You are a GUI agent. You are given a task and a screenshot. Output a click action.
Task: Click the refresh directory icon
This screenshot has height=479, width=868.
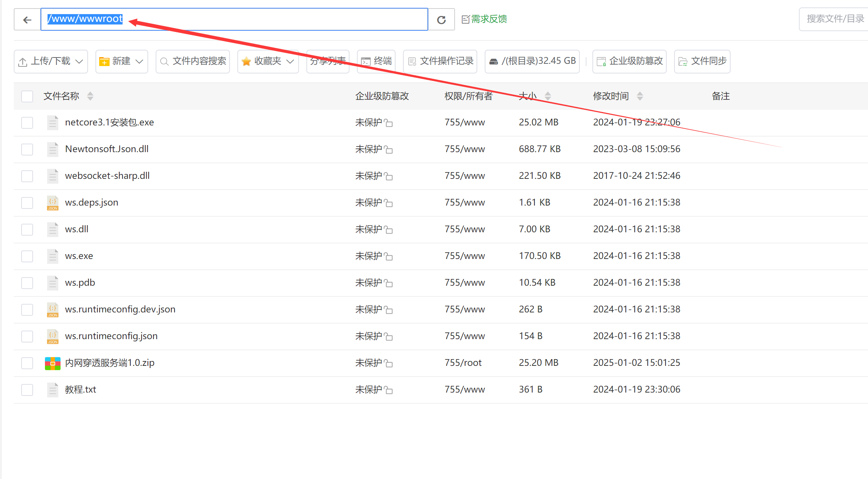coord(441,20)
